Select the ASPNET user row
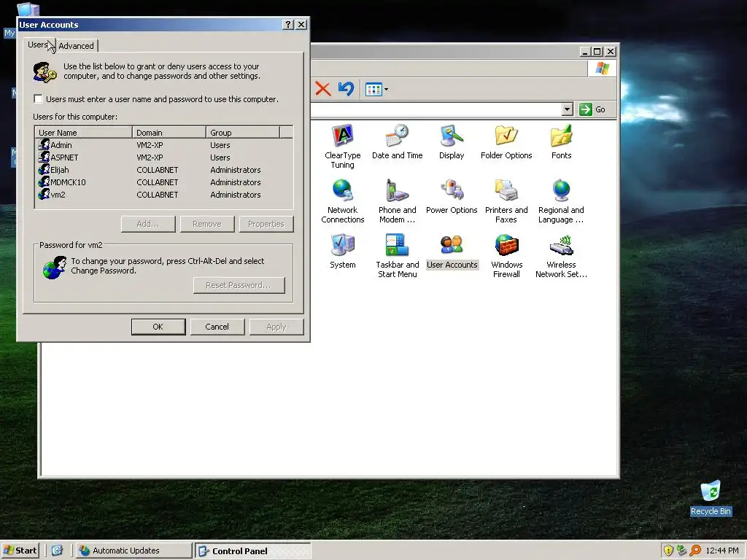 click(164, 157)
